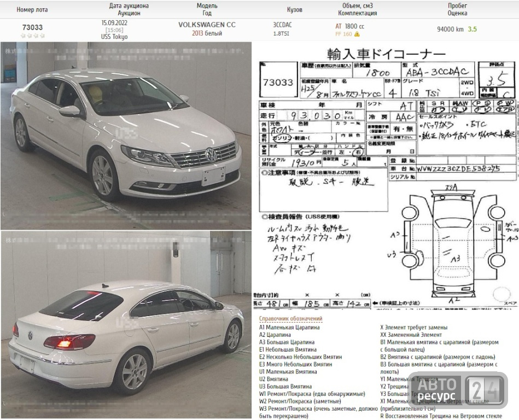The image size is (519, 420).
Task: Click legend entry 'W1 Ремонт/Покраска (едва обнаружимые)'
Action: tap(312, 394)
